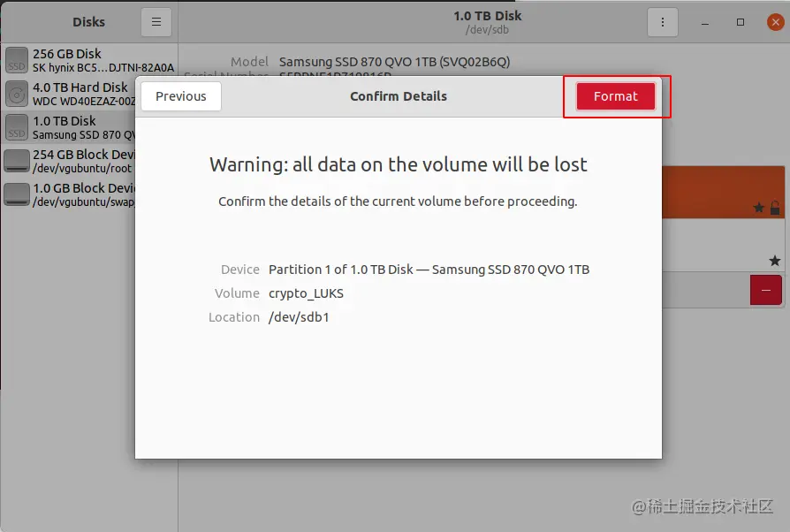This screenshot has width=790, height=532.
Task: Click the star icon below the orange partition
Action: (x=774, y=261)
